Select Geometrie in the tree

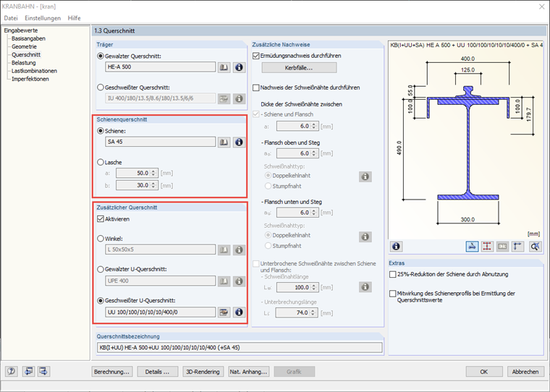[24, 46]
